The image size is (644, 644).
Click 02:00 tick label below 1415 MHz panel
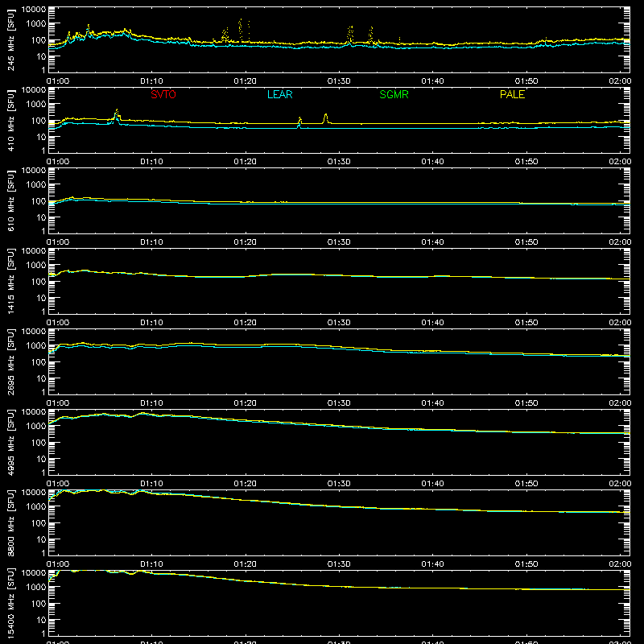point(620,323)
